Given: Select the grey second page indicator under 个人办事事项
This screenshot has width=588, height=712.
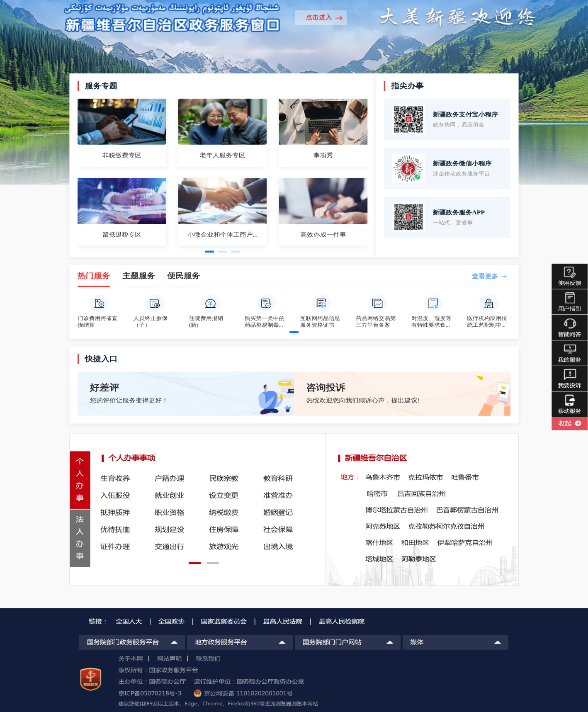Looking at the screenshot, I should coord(213,563).
